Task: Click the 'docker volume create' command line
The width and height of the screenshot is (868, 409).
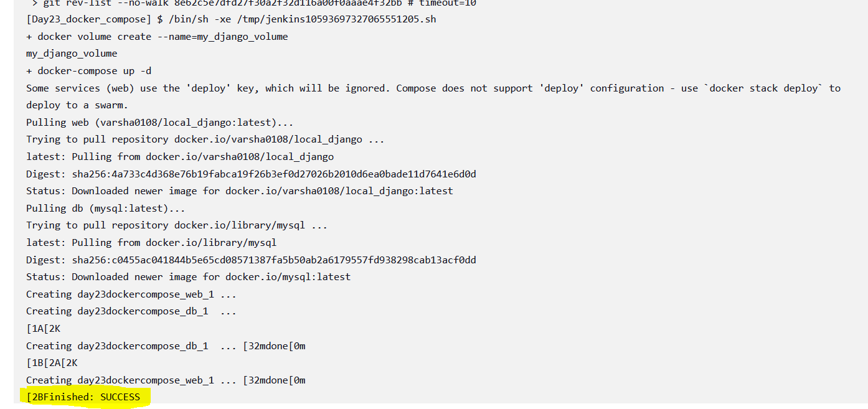Action: (x=157, y=37)
